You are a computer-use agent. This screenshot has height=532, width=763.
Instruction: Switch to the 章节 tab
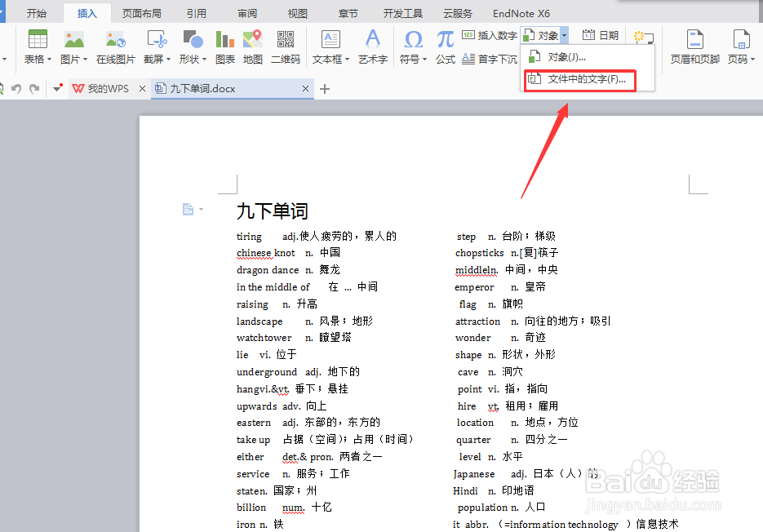(348, 13)
